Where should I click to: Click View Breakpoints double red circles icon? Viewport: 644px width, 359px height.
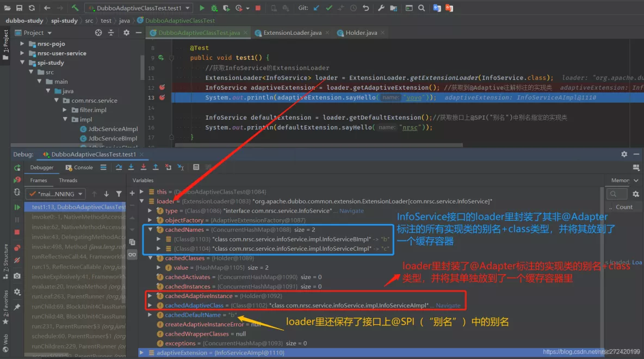17,247
